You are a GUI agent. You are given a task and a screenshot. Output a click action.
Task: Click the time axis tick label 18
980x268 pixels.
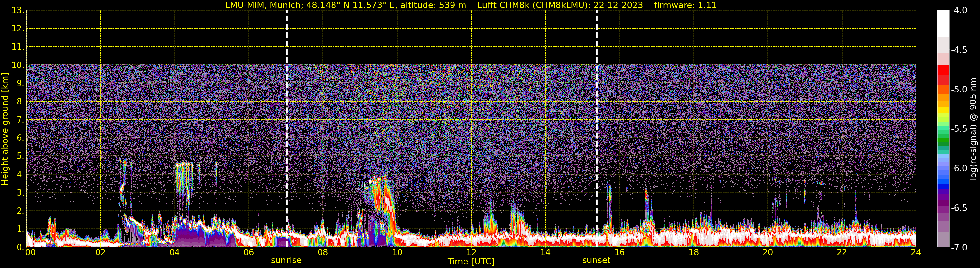[x=694, y=252]
